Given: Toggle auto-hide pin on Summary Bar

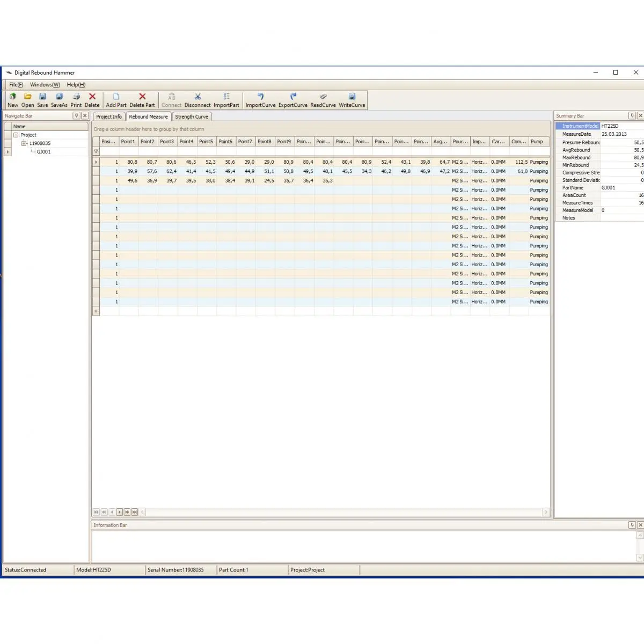Looking at the screenshot, I should tap(632, 116).
